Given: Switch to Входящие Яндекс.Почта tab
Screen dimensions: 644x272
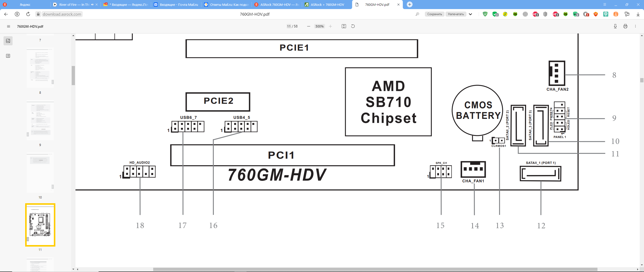Looking at the screenshot, I should [126, 5].
